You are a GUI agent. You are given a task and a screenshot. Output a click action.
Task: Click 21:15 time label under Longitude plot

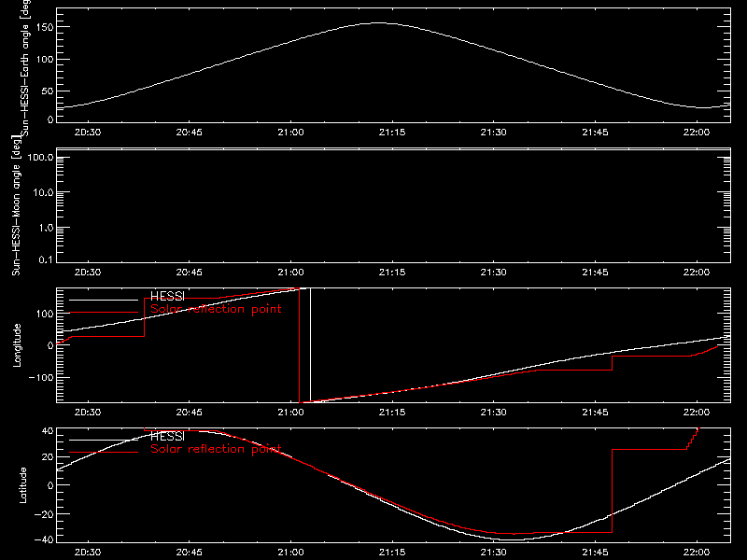(x=392, y=412)
